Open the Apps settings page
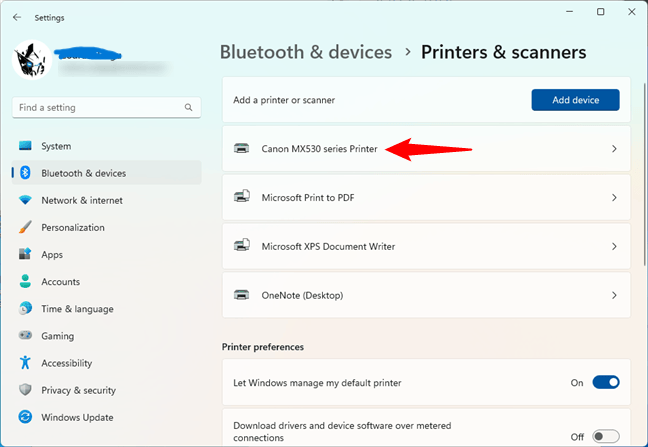 [x=107, y=254]
